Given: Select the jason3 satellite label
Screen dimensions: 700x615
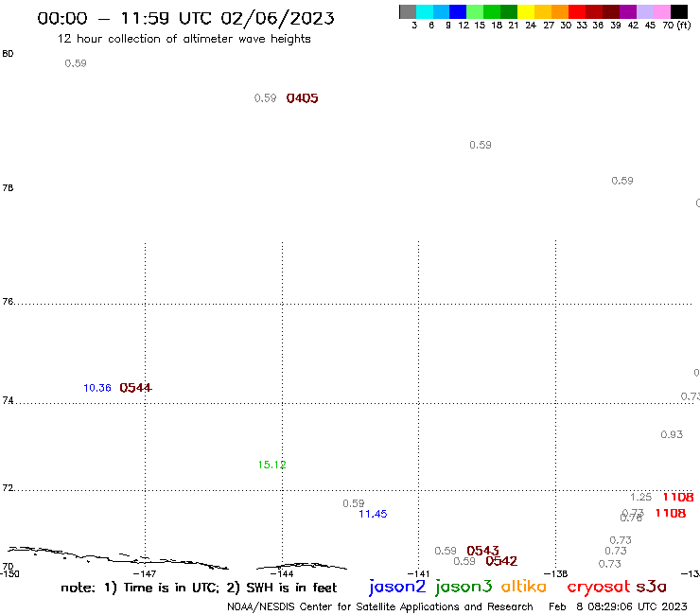Looking at the screenshot, I should [x=464, y=587].
